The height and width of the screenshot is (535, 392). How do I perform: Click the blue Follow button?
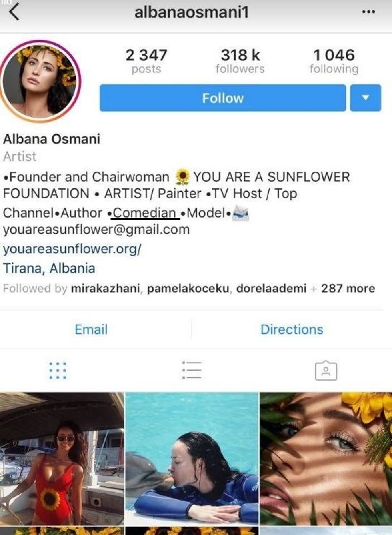[223, 98]
